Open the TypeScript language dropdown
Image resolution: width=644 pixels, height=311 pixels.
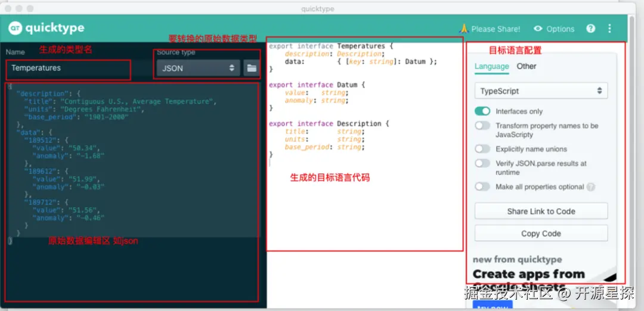(541, 91)
